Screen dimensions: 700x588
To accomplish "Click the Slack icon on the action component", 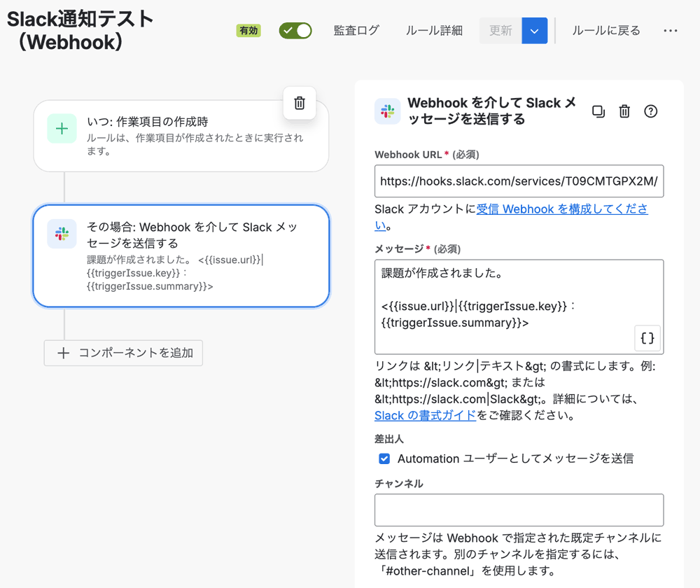I will [61, 234].
